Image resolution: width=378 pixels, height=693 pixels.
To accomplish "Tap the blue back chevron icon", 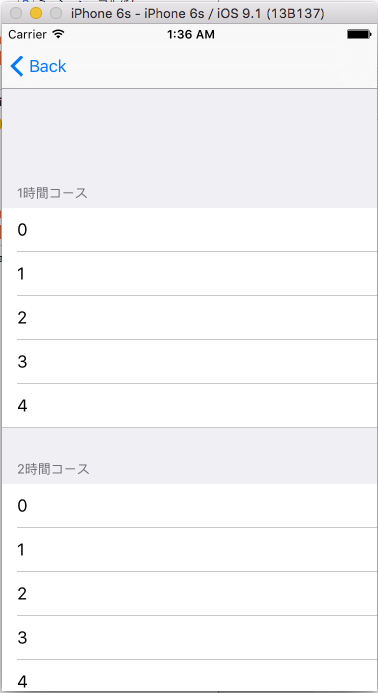I will (16, 66).
